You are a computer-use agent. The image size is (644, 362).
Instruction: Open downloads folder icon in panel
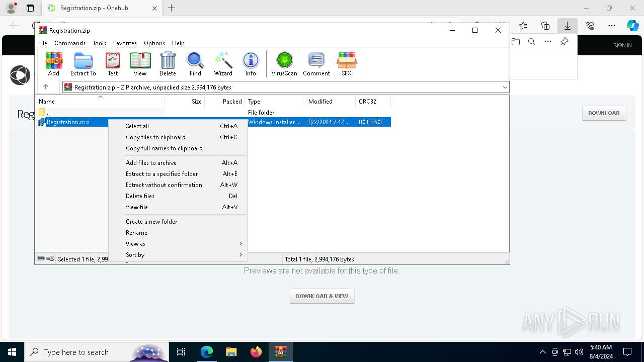coord(516,42)
